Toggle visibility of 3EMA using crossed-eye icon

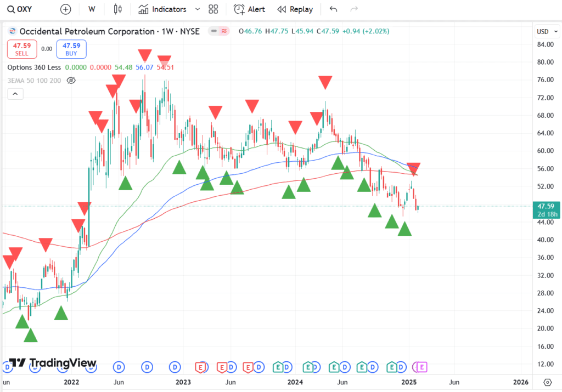click(x=71, y=81)
